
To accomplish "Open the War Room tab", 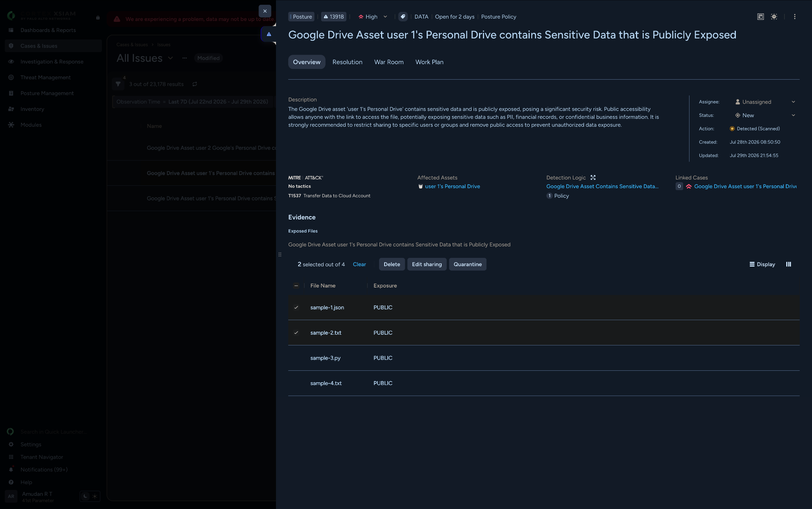I will [389, 62].
